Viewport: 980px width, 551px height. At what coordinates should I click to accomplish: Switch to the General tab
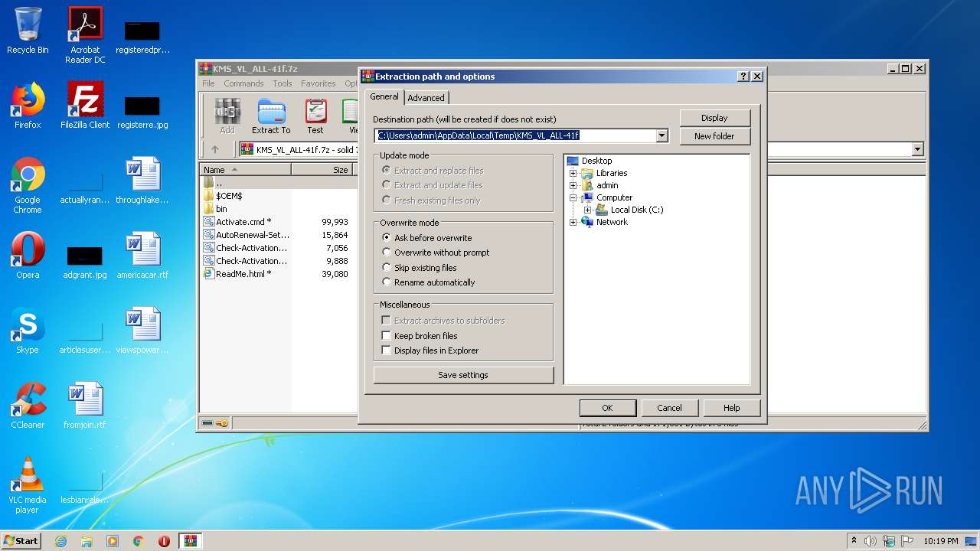click(384, 96)
